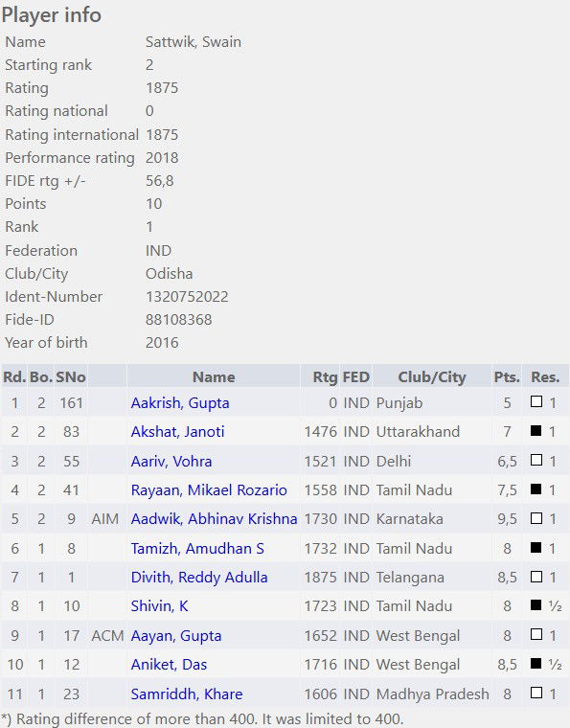Open player link Aariv, Vohra
The height and width of the screenshot is (728, 570).
coord(171,461)
